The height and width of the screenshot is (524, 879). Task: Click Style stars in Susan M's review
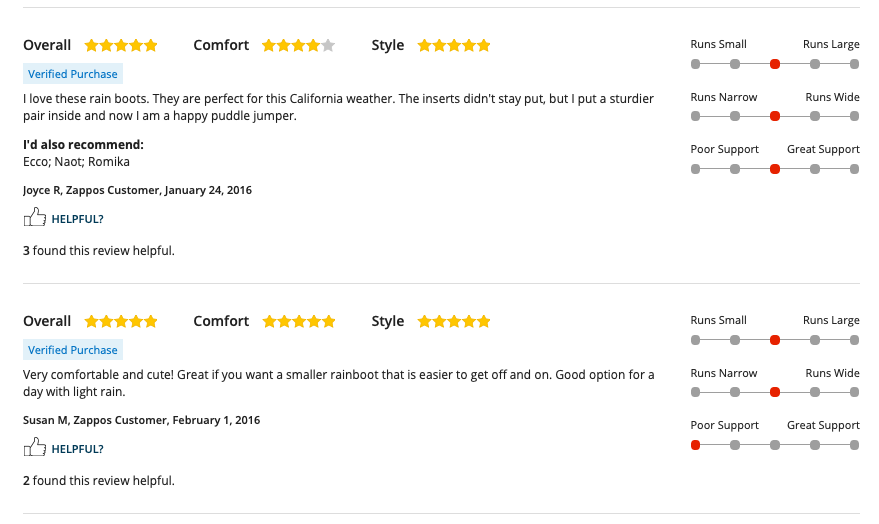[x=454, y=321]
